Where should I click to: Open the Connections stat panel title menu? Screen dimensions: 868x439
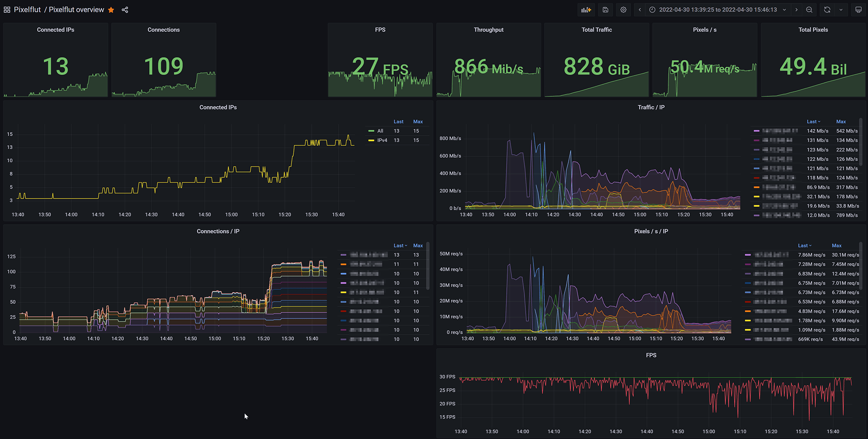click(x=164, y=30)
